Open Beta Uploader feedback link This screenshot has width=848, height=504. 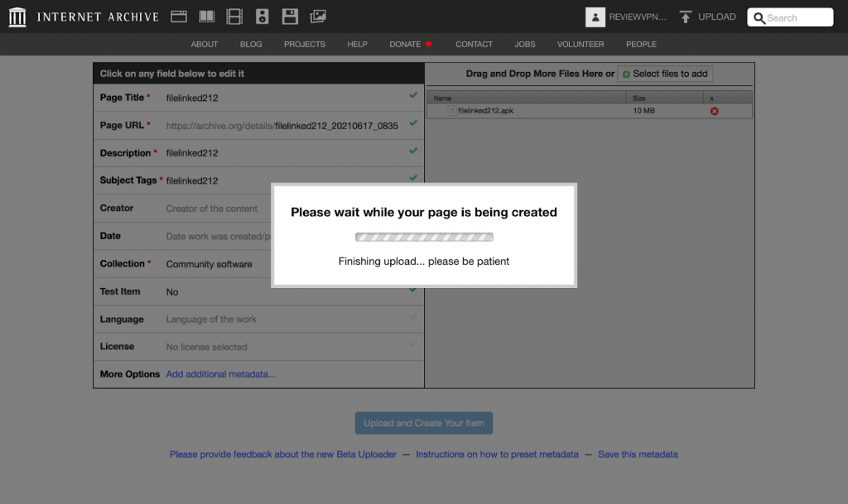point(283,454)
